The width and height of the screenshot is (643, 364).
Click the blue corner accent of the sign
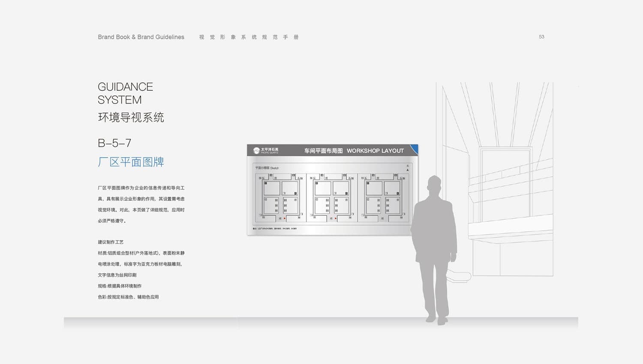[x=414, y=149]
